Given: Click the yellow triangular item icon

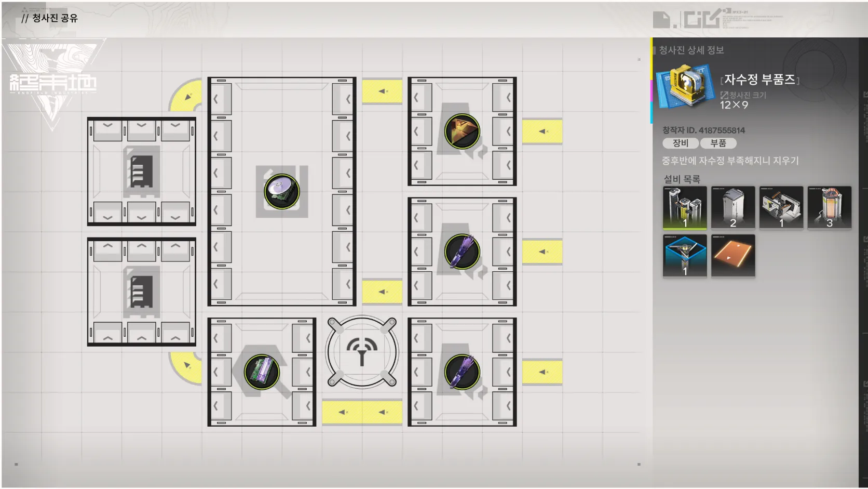Looking at the screenshot, I should coord(462,131).
